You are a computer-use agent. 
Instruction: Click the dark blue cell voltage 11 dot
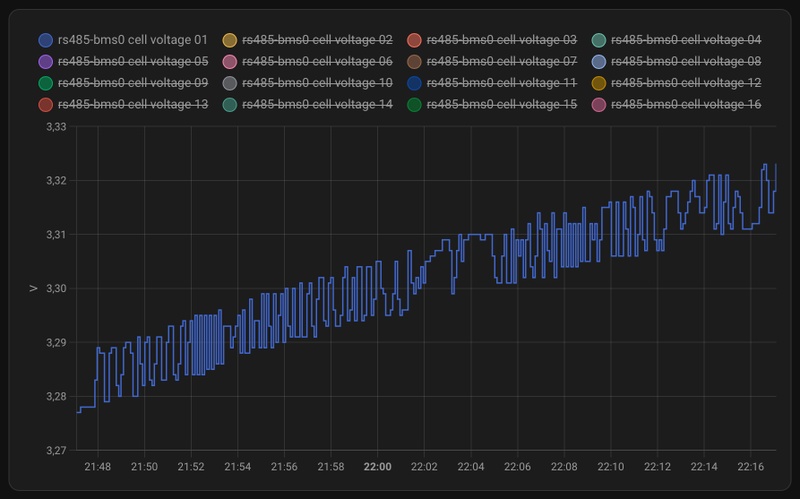414,83
